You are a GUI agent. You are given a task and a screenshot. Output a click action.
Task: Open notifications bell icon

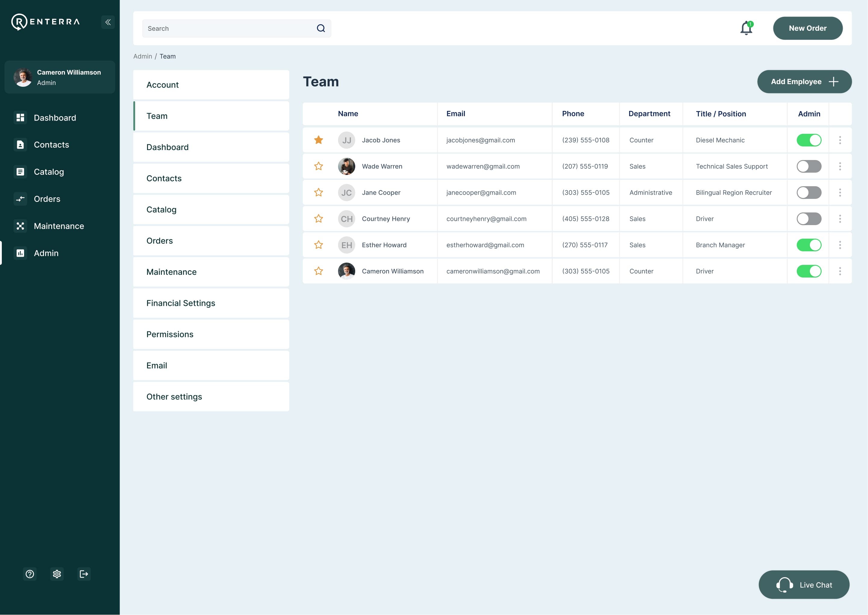click(x=746, y=28)
